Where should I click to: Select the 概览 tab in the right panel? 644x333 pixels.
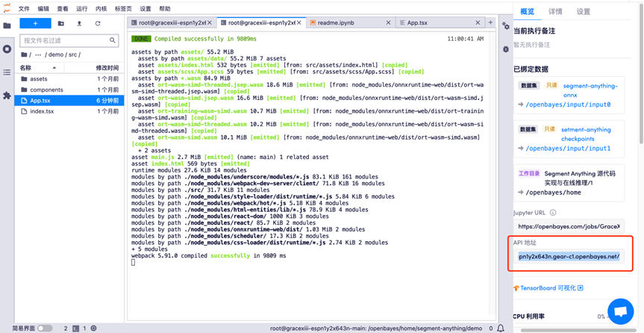coord(528,11)
